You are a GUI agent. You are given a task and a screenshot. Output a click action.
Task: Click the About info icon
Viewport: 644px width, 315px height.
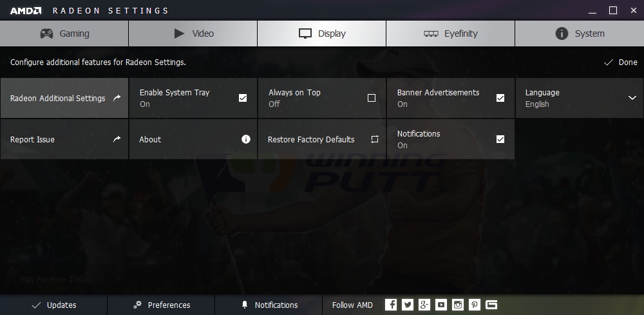pos(245,139)
